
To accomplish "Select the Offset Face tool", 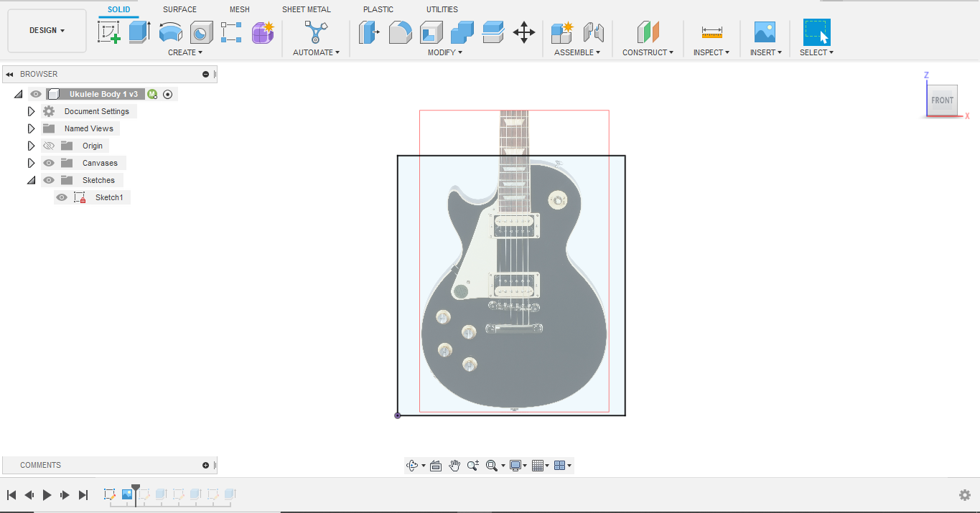I will (x=493, y=32).
